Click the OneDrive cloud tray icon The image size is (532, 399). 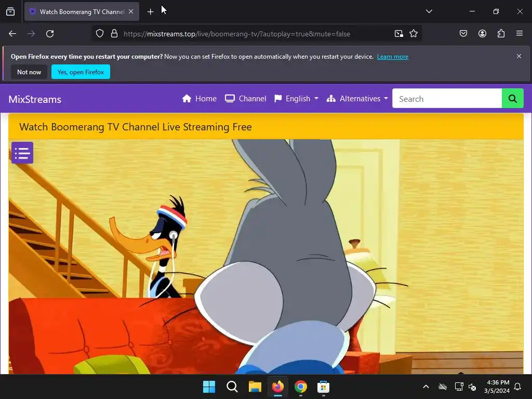(x=443, y=387)
